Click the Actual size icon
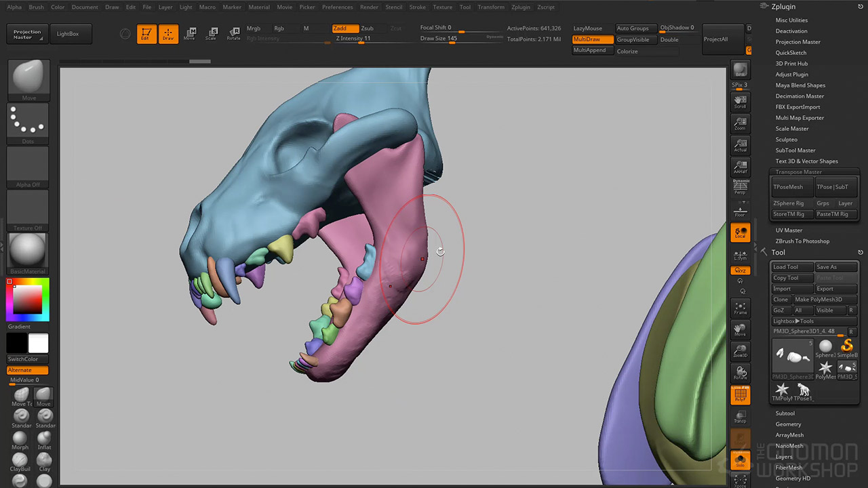This screenshot has height=488, width=868. click(740, 146)
